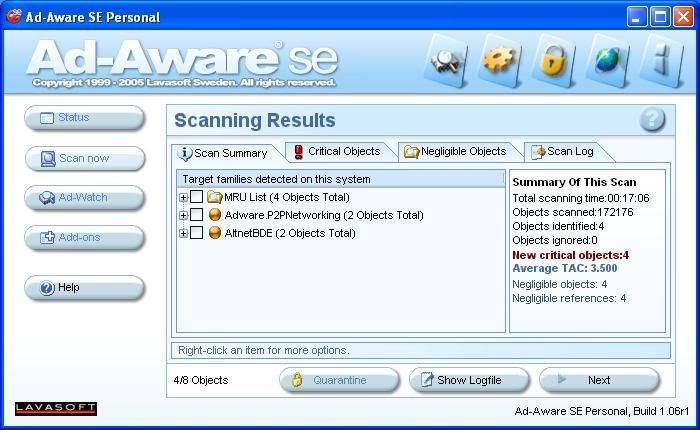The image size is (700, 430).
Task: Click the Lavasoft logo
Action: tap(56, 409)
